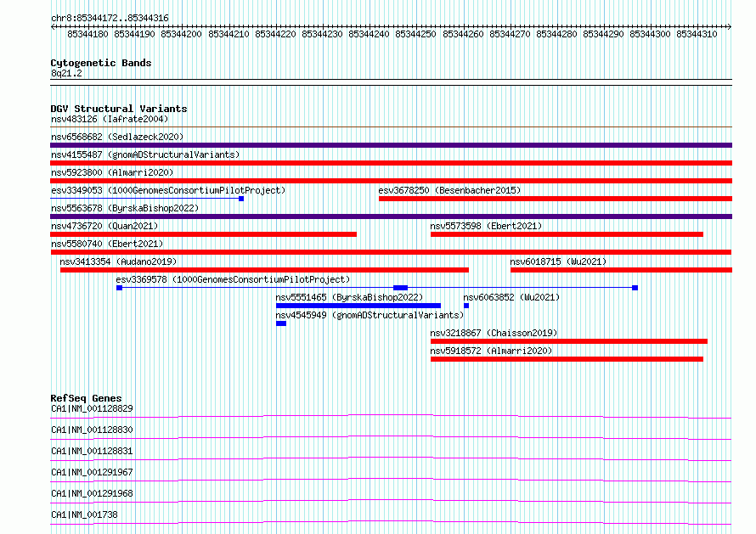
Task: Select the red nsv5573598 Ebert2021 bar
Action: [567, 234]
